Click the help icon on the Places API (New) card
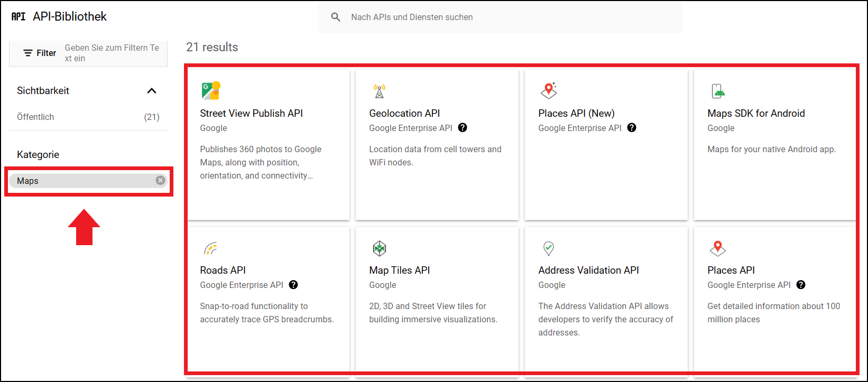Image resolution: width=868 pixels, height=382 pixels. point(632,128)
